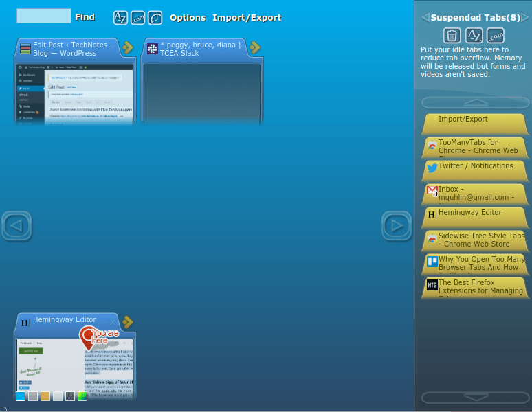Open Import/Export from top bar
This screenshot has width=532, height=412.
247,18
